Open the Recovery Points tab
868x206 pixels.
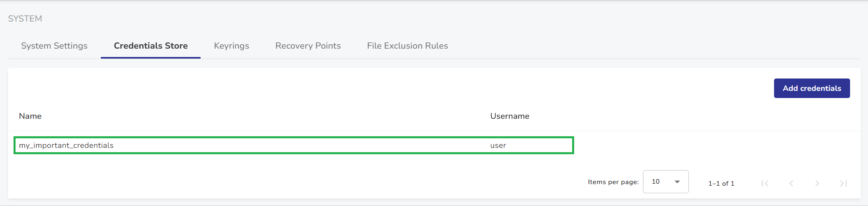[308, 46]
